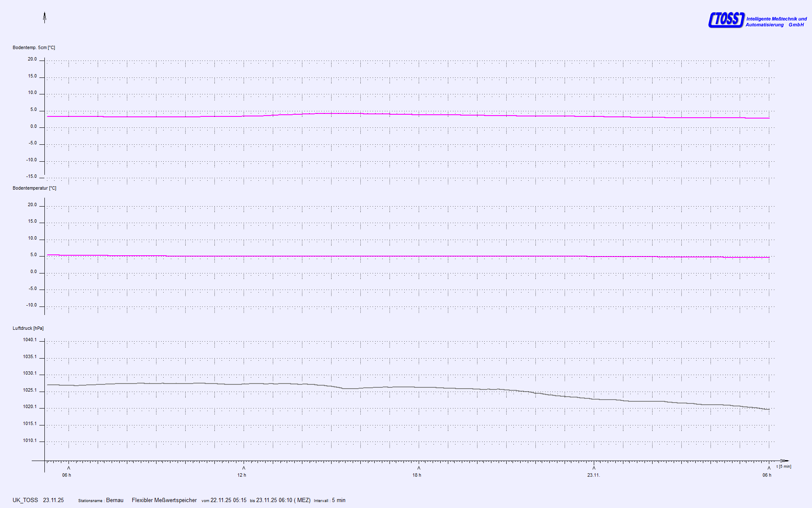Click the Intervall 5 min value

point(338,500)
